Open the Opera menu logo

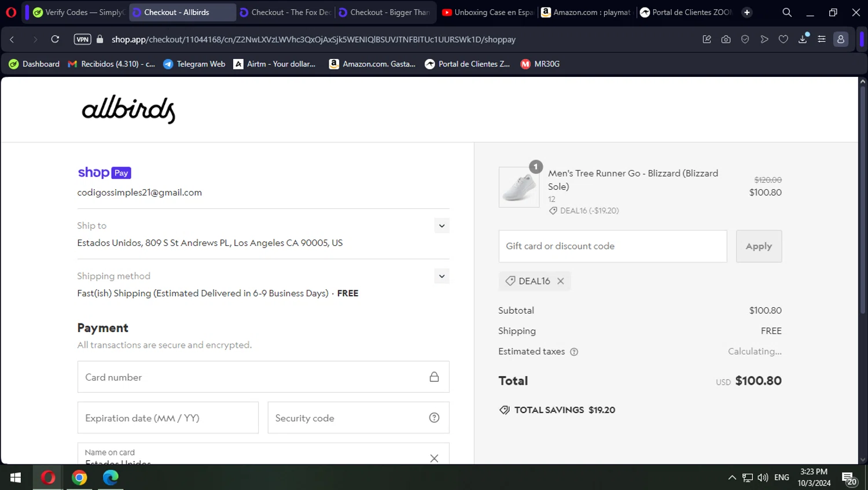point(11,12)
